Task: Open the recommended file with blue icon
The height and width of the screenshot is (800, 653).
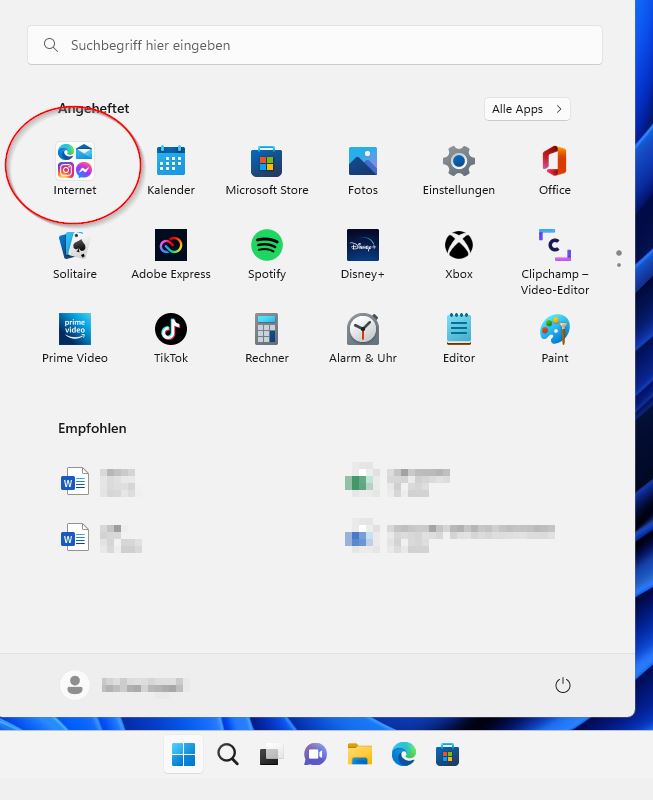Action: click(x=449, y=537)
